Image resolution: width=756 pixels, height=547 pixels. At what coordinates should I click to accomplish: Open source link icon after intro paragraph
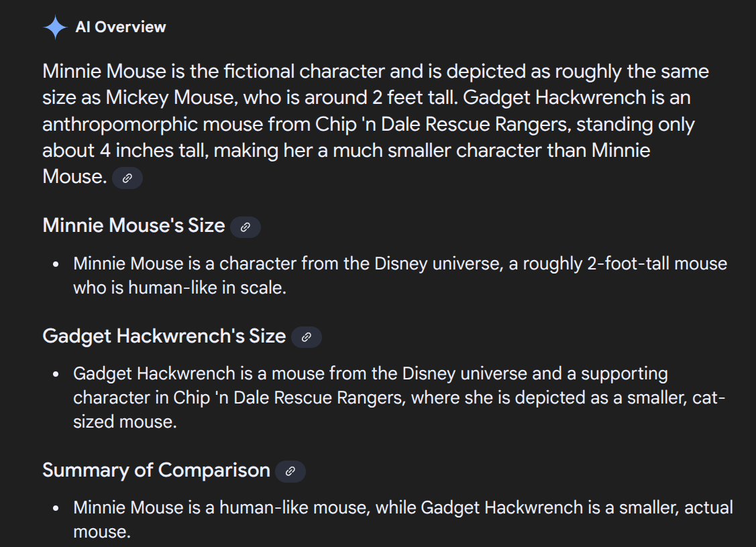click(127, 178)
